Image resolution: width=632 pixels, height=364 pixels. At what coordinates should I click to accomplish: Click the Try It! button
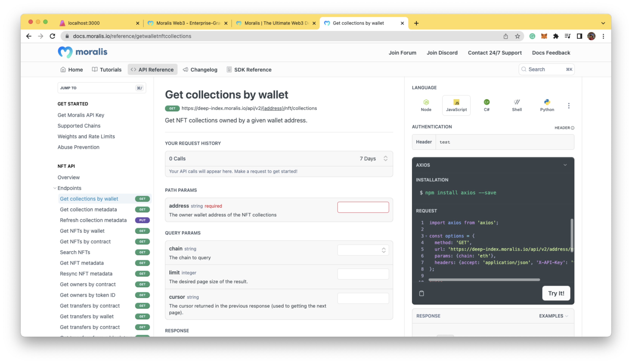[556, 293]
